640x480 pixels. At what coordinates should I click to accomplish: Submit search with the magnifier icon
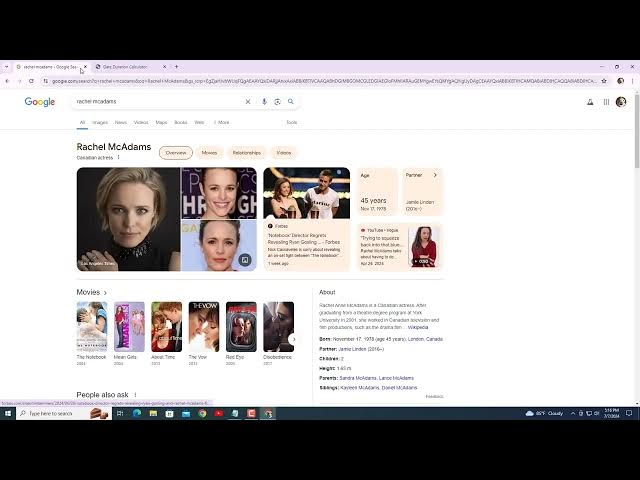[x=291, y=101]
